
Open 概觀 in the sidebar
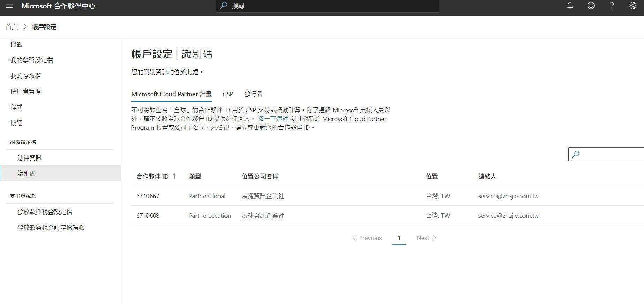point(16,44)
